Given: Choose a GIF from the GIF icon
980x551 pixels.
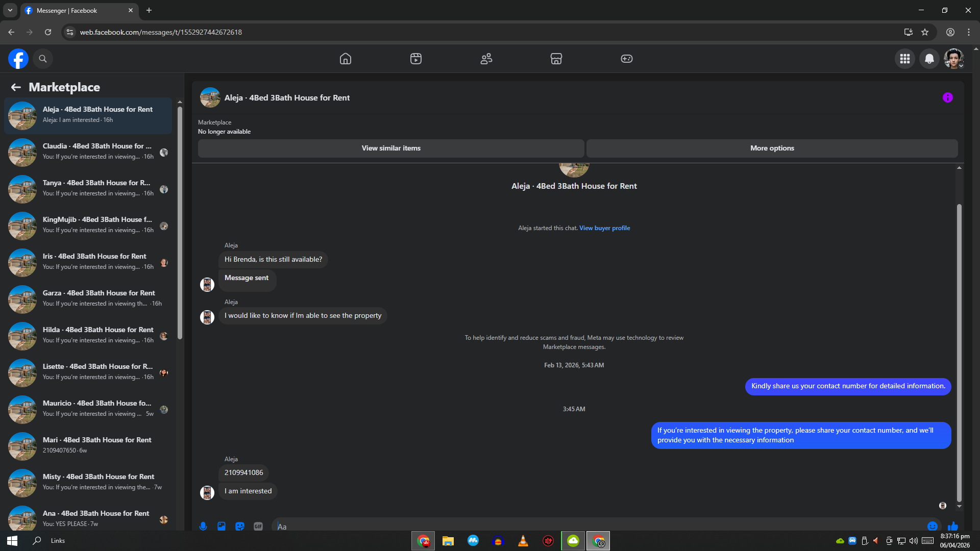Looking at the screenshot, I should point(258,526).
